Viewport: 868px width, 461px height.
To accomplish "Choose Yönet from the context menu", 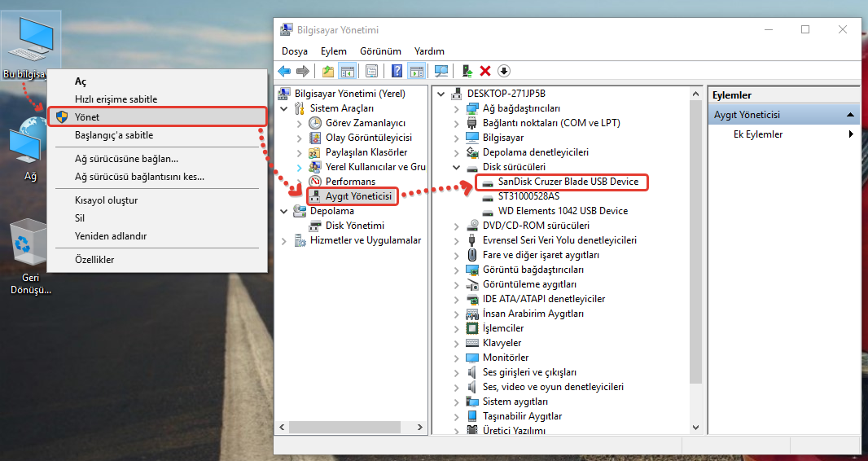I will (x=87, y=117).
